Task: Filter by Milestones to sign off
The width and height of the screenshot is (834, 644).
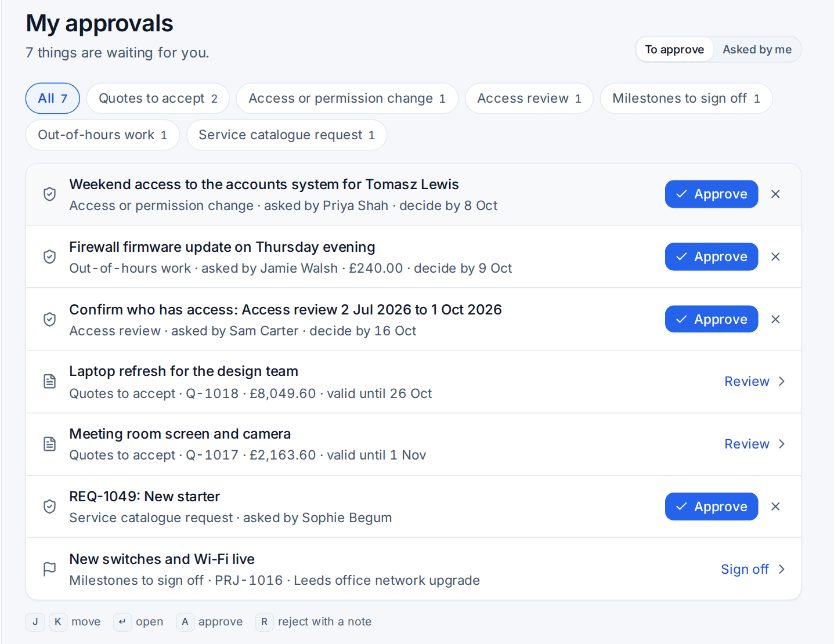Action: [x=686, y=99]
